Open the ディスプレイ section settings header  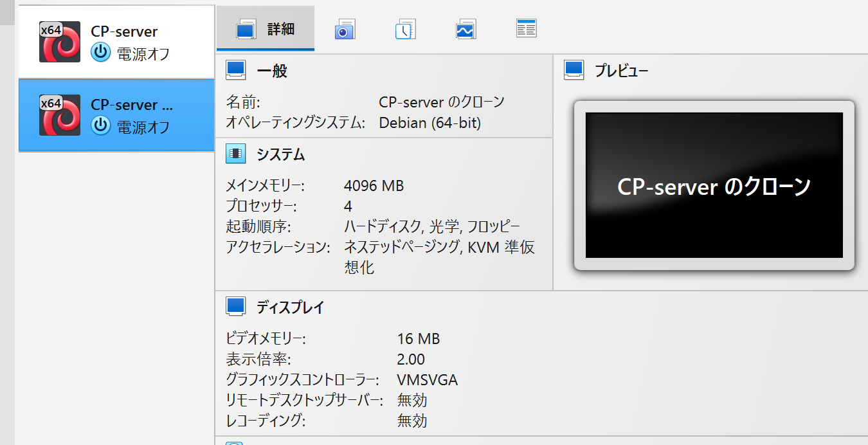(x=291, y=307)
